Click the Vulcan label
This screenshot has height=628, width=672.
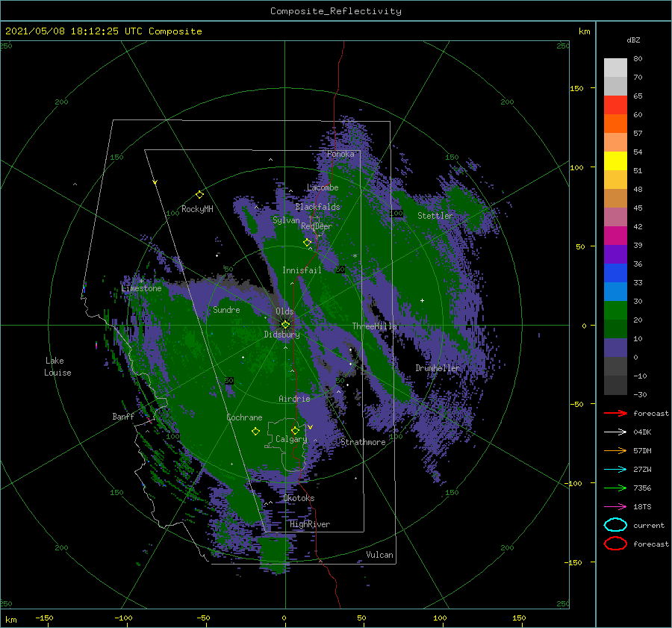(x=380, y=555)
